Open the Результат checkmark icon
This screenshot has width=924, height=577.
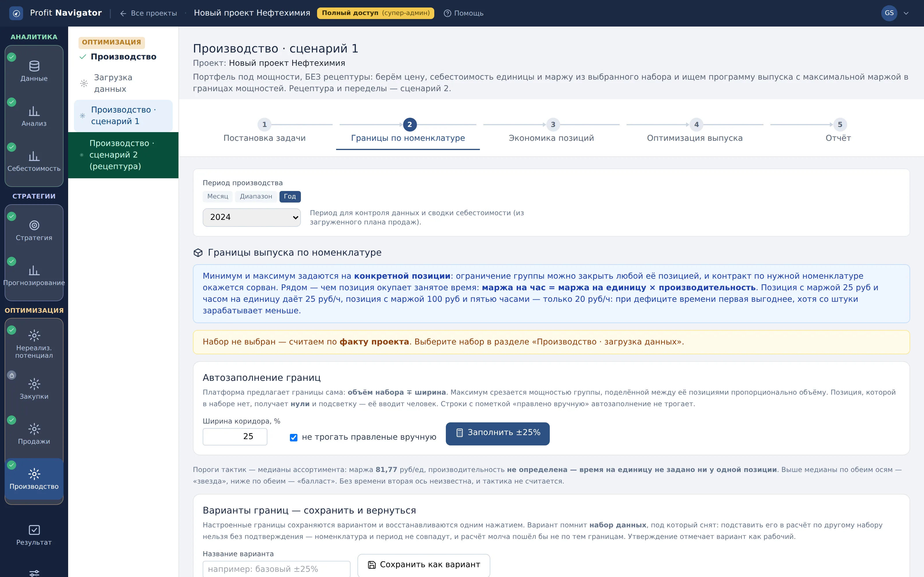pyautogui.click(x=34, y=530)
